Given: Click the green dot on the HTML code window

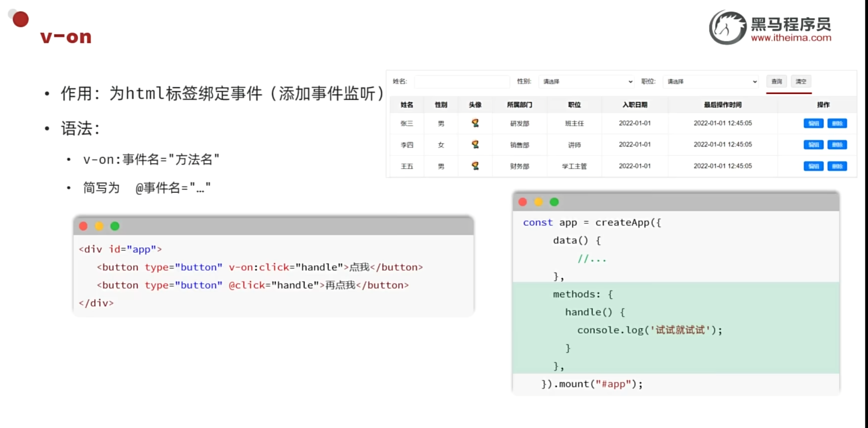Looking at the screenshot, I should [x=115, y=226].
